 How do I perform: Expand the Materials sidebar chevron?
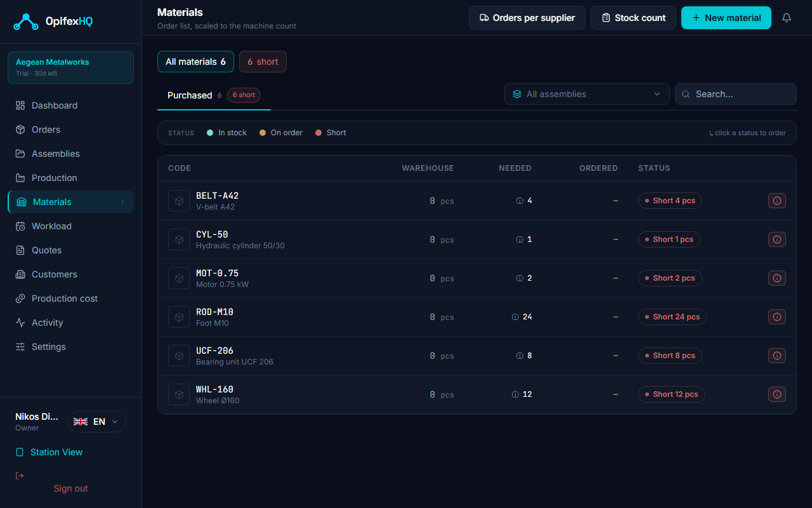[122, 202]
